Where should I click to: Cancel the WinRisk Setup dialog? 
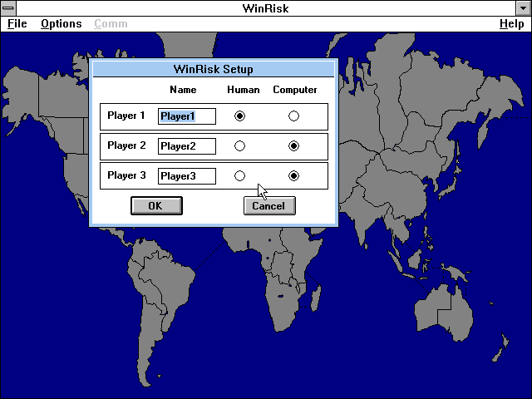coord(269,205)
